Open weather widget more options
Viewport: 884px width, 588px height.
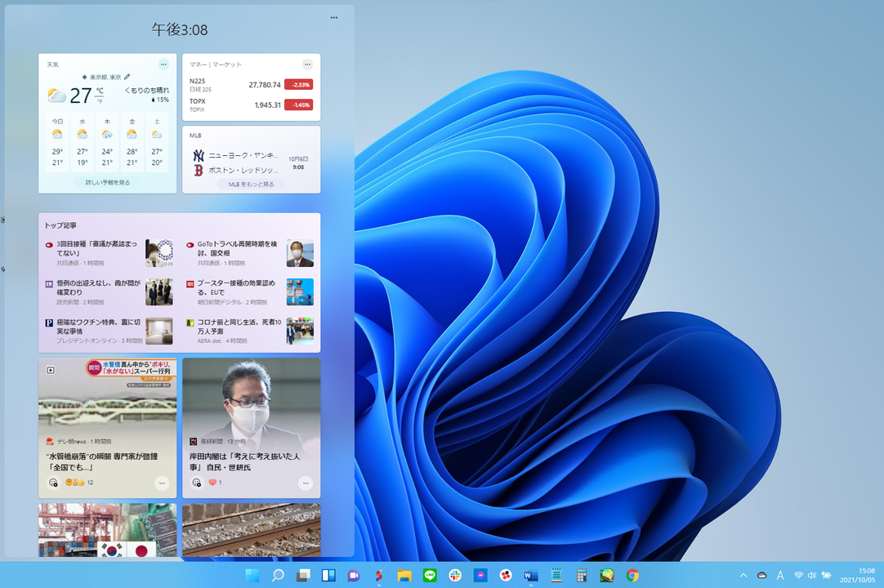[163, 65]
